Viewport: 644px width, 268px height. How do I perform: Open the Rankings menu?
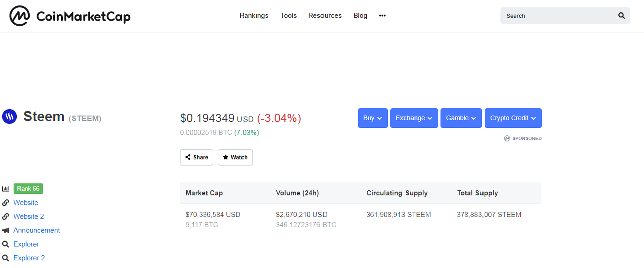click(x=254, y=16)
